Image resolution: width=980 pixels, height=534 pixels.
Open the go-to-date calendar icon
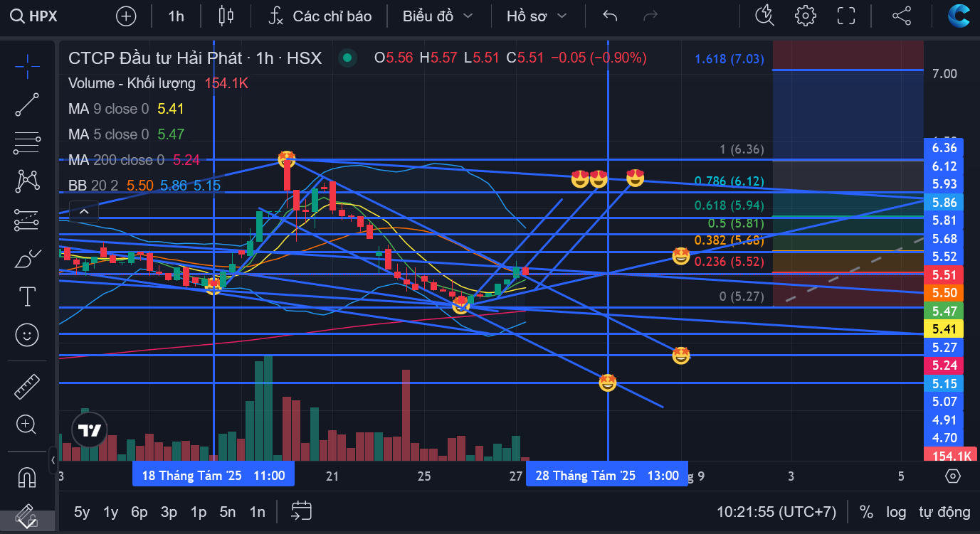pos(302,511)
